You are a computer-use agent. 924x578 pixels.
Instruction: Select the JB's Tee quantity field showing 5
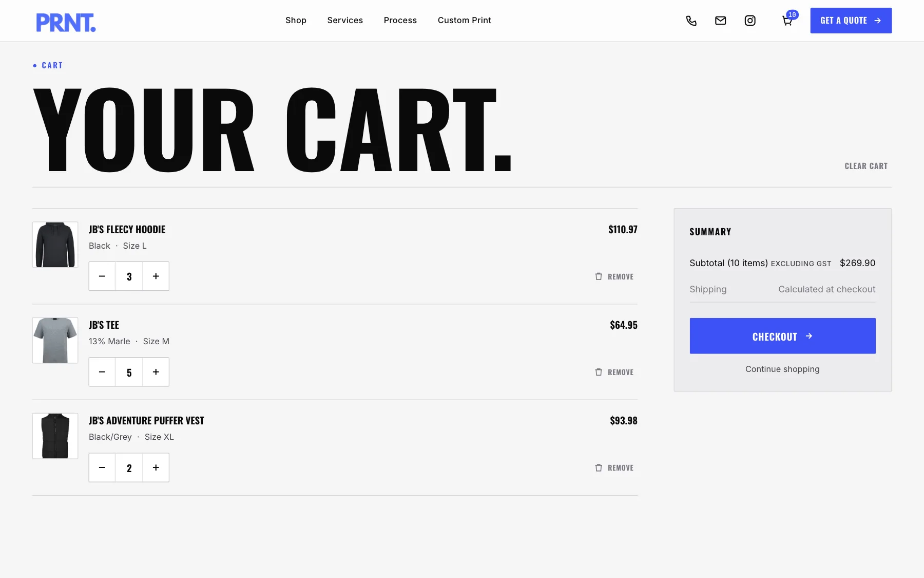point(129,372)
